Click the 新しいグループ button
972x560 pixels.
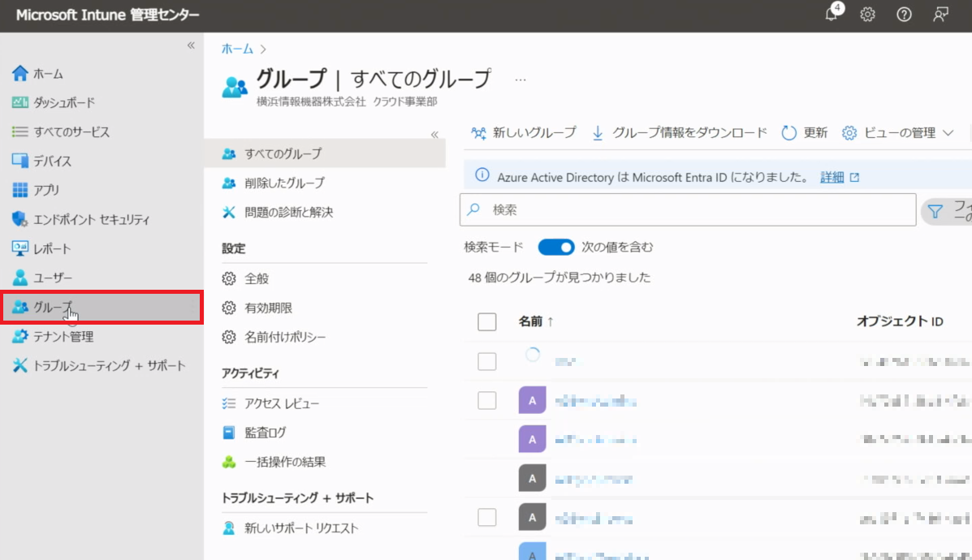pos(524,132)
